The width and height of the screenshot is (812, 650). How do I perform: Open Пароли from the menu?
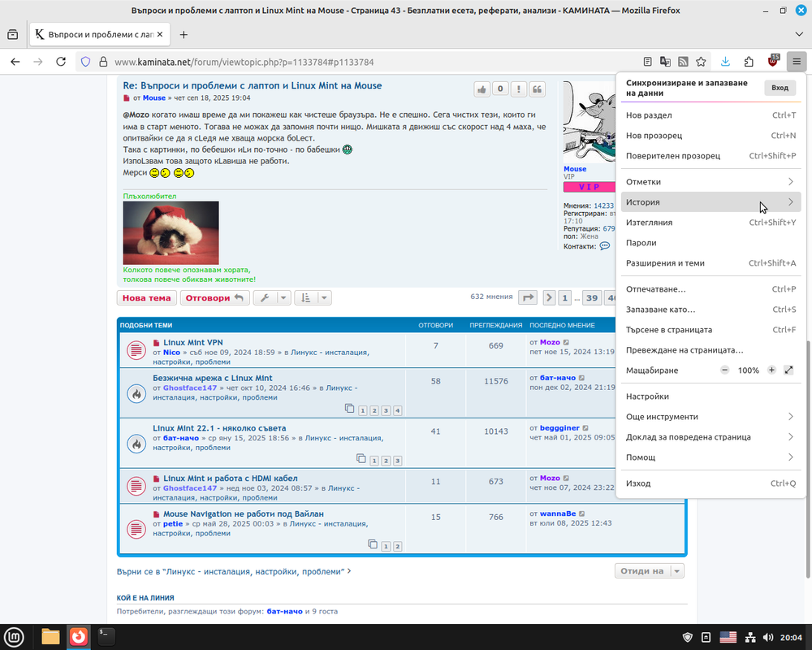tap(710, 242)
